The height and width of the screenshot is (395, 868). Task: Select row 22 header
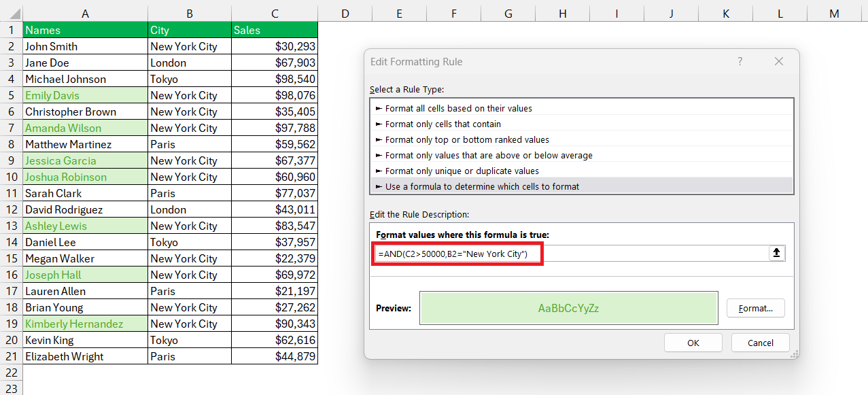[11, 373]
